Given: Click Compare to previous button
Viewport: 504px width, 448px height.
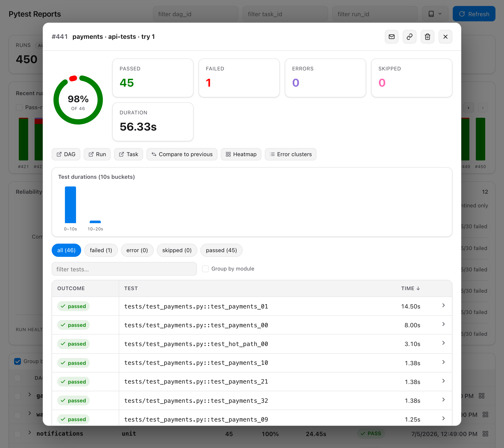Looking at the screenshot, I should pos(182,154).
